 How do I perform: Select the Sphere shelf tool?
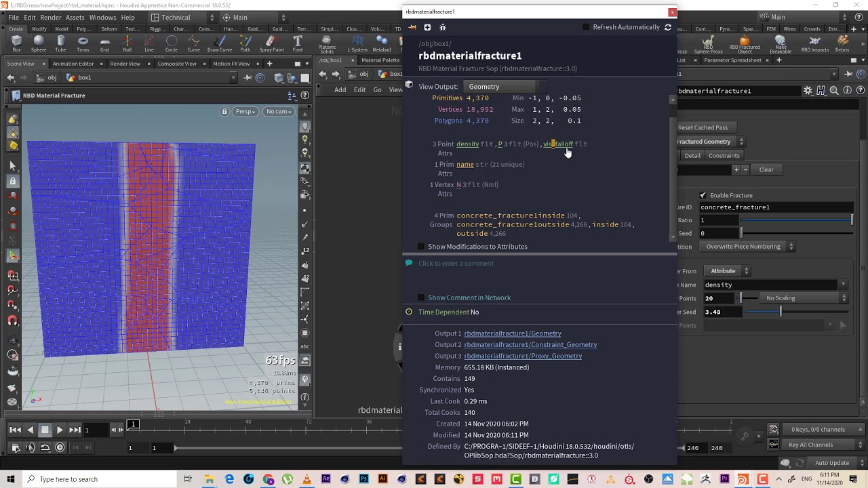(39, 45)
